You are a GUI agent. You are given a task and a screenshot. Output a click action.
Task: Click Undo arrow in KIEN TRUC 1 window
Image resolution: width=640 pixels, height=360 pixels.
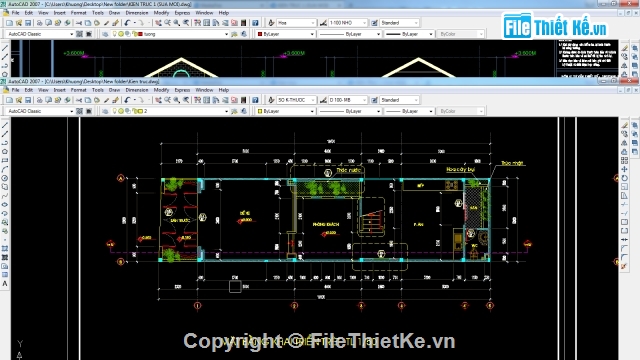click(x=127, y=23)
